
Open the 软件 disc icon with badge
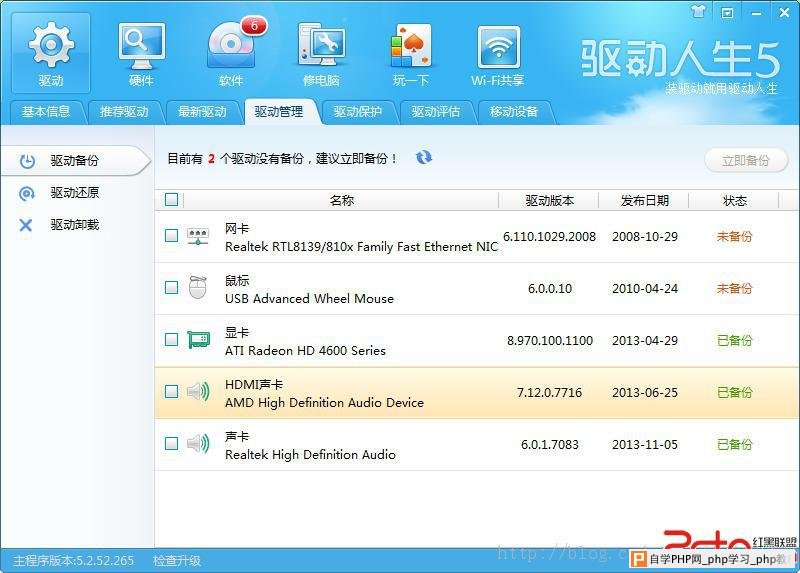click(231, 53)
